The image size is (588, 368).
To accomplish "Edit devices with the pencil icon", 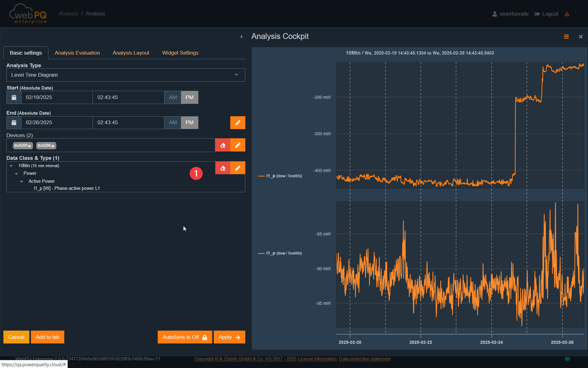I will tap(238, 145).
